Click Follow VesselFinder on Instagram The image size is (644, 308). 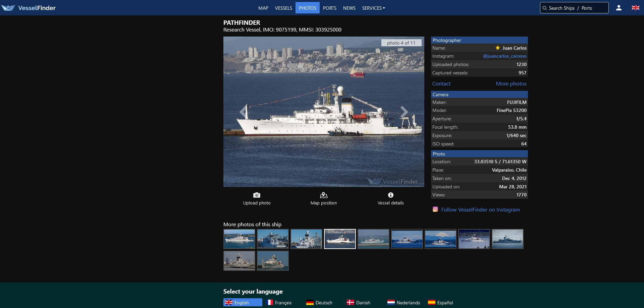click(481, 210)
